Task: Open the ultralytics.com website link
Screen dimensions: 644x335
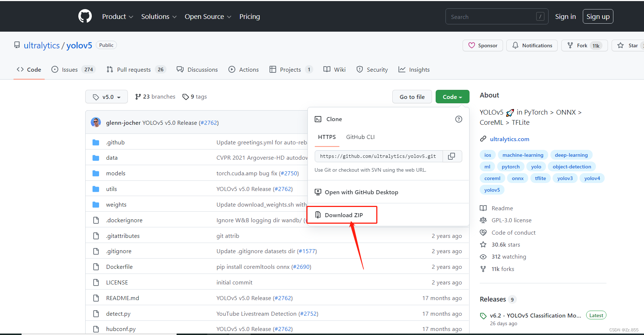Action: 510,139
